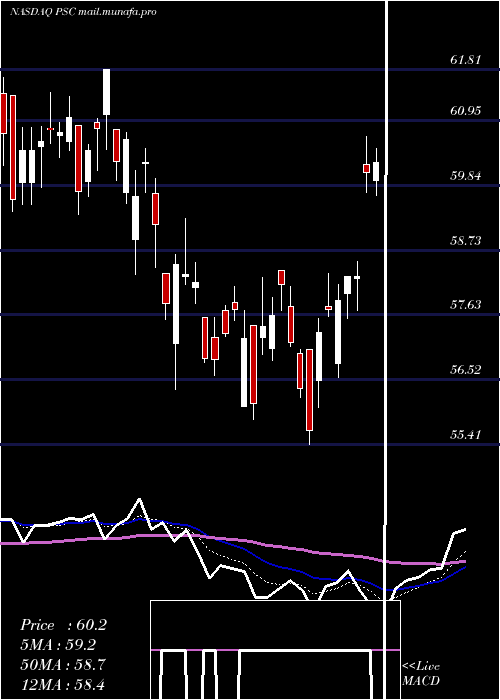Click the 59.84 price level label

click(x=466, y=175)
